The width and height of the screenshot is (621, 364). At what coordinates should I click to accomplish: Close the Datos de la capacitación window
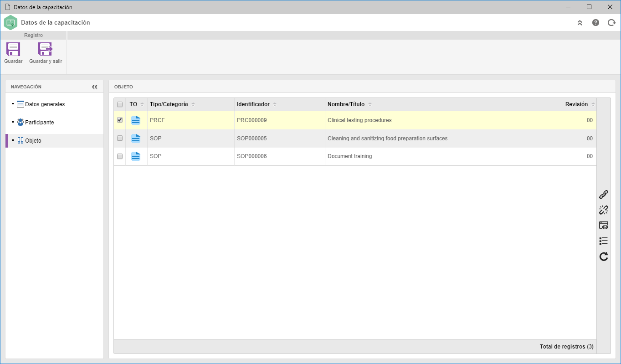(x=610, y=7)
